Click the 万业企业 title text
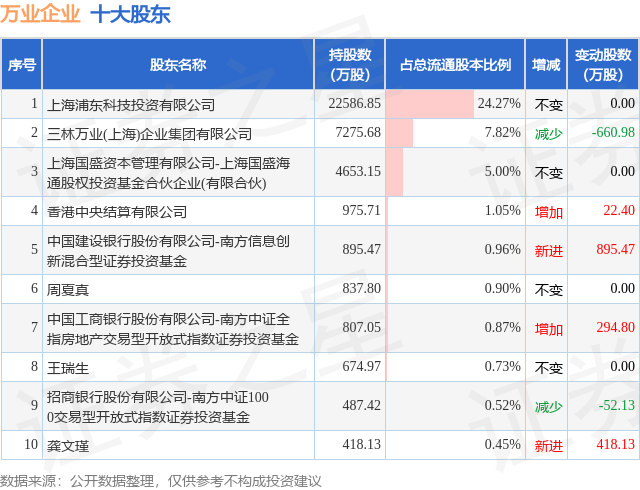This screenshot has width=640, height=490. (40, 14)
